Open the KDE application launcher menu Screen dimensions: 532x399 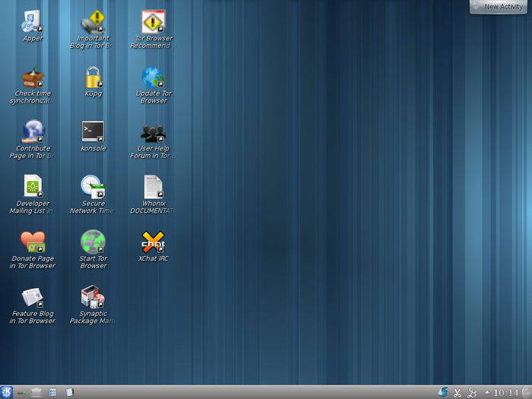click(x=6, y=392)
